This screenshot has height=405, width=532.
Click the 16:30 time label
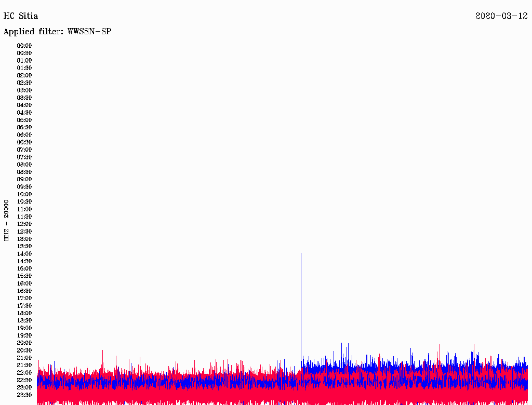pos(24,291)
